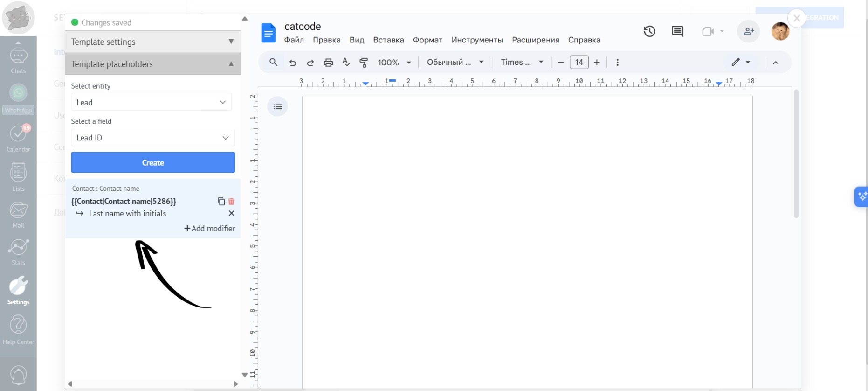Screen dimensions: 868x391
Task: Click the paint format roller icon
Action: [364, 63]
